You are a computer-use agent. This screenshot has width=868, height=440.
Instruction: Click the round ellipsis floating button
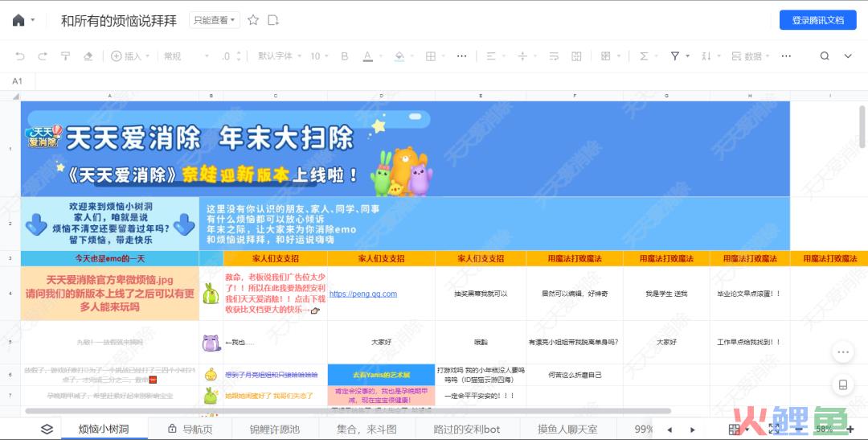click(843, 352)
